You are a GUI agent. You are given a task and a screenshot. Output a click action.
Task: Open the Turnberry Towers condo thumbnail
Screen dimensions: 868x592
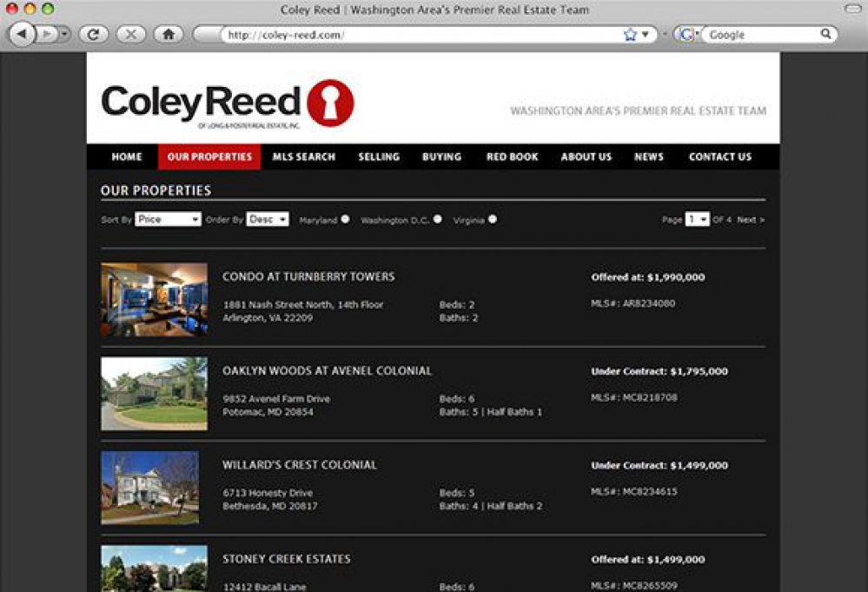[x=155, y=300]
